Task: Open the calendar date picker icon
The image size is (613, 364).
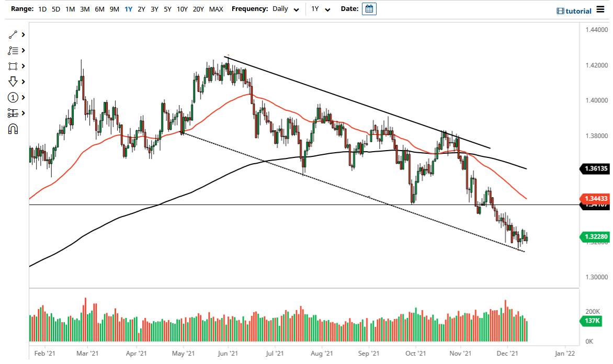Action: [369, 9]
